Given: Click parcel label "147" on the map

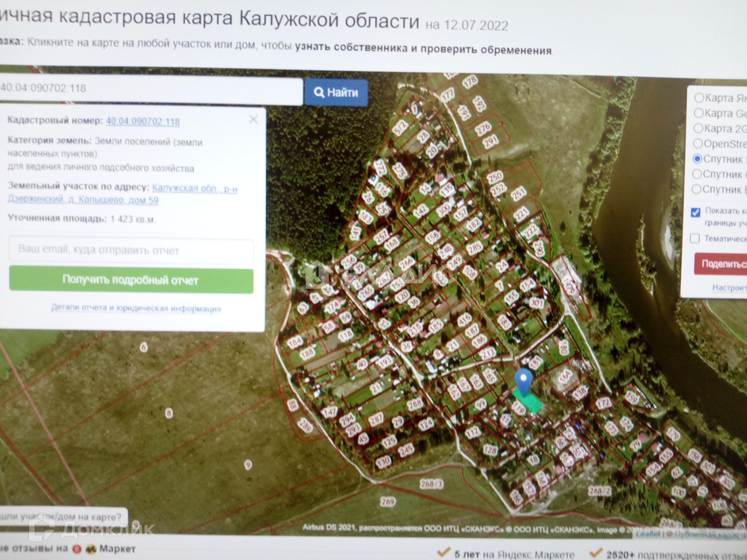Looking at the screenshot, I should pos(330,412).
